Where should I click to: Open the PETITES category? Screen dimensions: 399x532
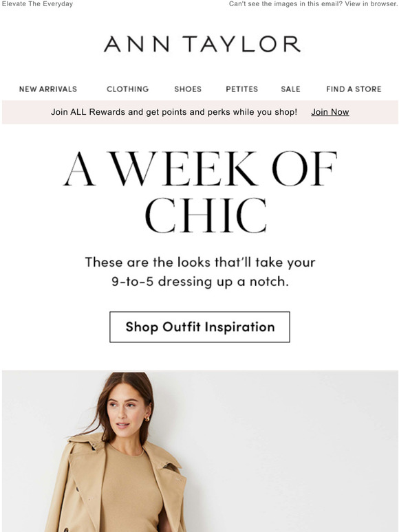point(241,89)
